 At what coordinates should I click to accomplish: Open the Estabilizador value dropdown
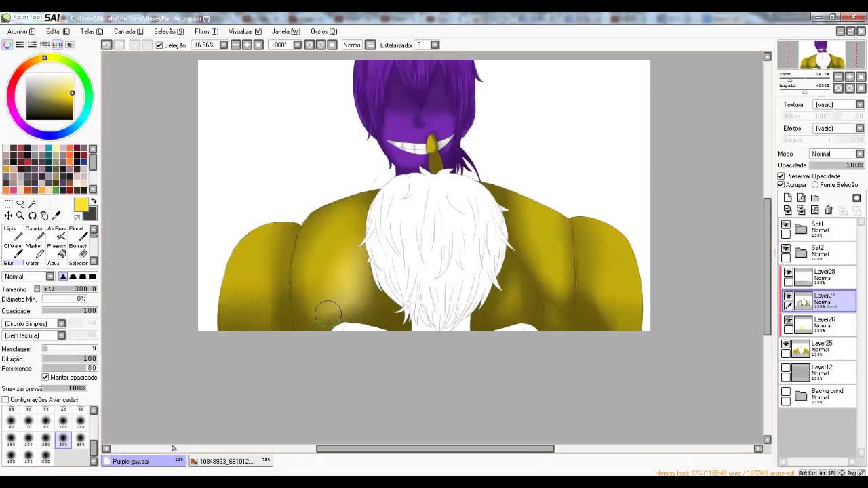(435, 45)
